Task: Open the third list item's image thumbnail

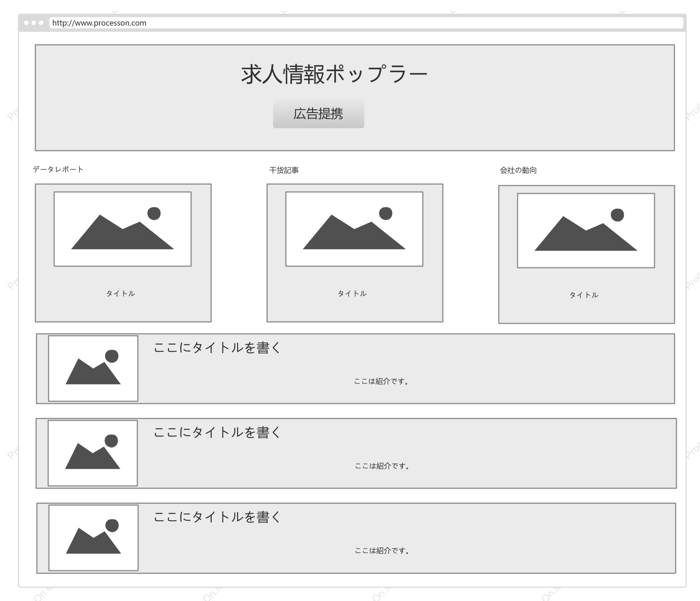Action: [x=94, y=538]
